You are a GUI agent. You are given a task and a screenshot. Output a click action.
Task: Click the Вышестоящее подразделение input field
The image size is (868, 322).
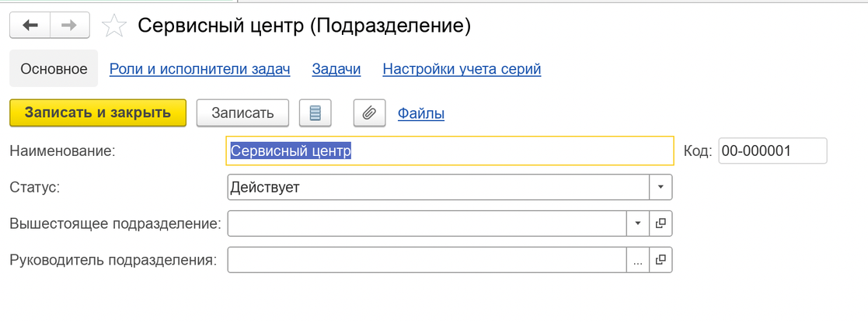pos(427,223)
